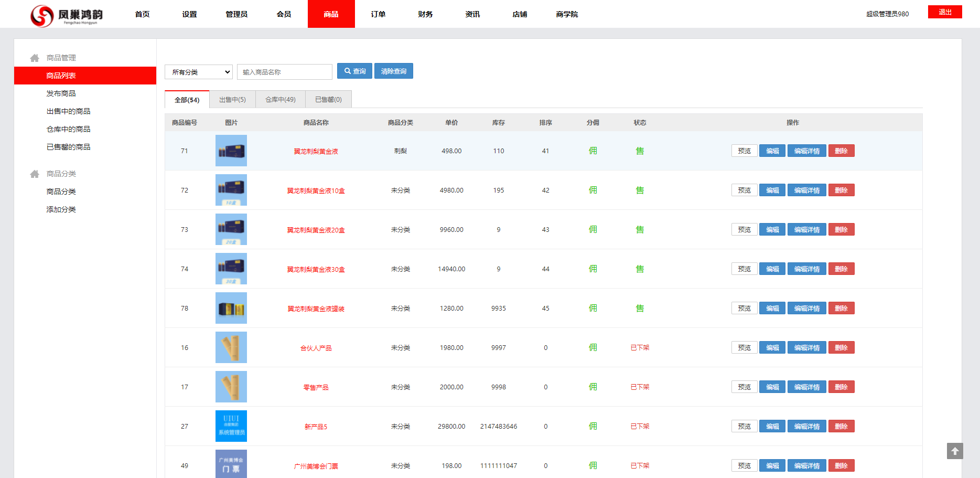
Task: Switch to the 已售罄(0) tab
Action: (x=328, y=100)
